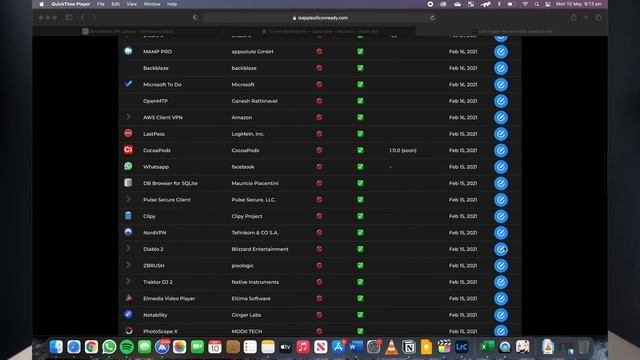Click the Clipy clipboard icon
This screenshot has height=360, width=640.
pos(128,216)
